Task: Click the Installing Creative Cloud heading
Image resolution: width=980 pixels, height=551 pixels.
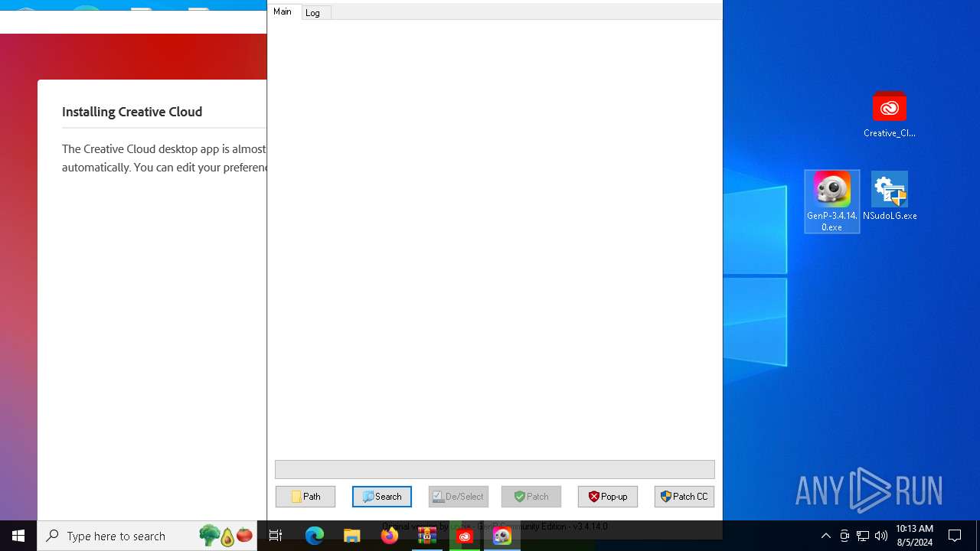Action: coord(132,112)
